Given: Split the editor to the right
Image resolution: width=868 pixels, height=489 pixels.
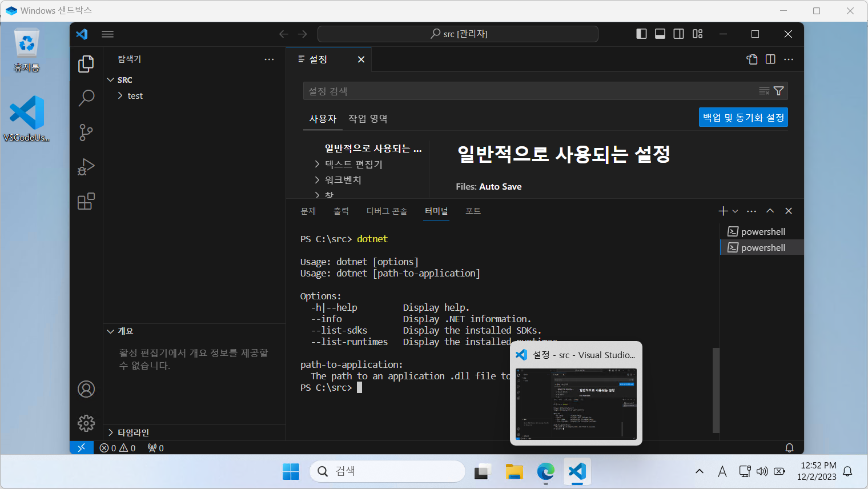Looking at the screenshot, I should pyautogui.click(x=770, y=59).
